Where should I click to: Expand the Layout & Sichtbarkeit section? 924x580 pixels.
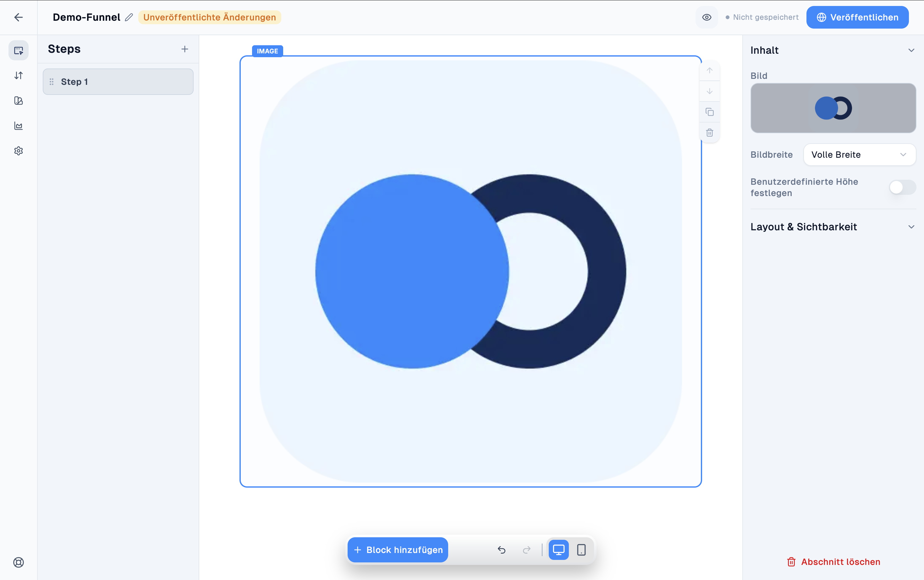(x=833, y=227)
